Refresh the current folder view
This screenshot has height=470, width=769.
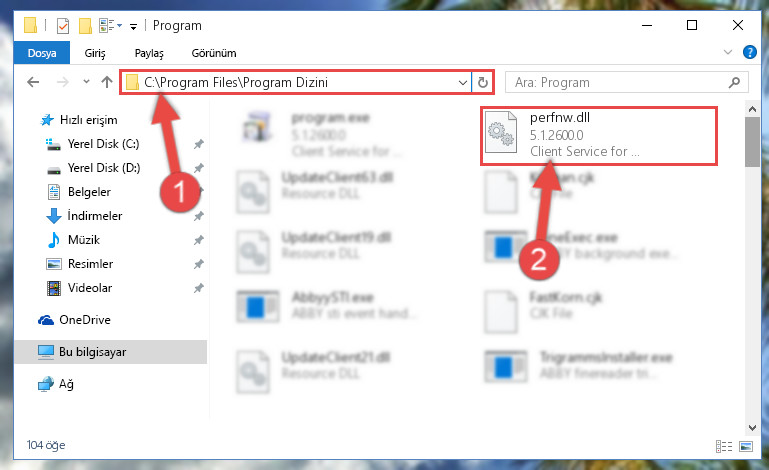(483, 82)
